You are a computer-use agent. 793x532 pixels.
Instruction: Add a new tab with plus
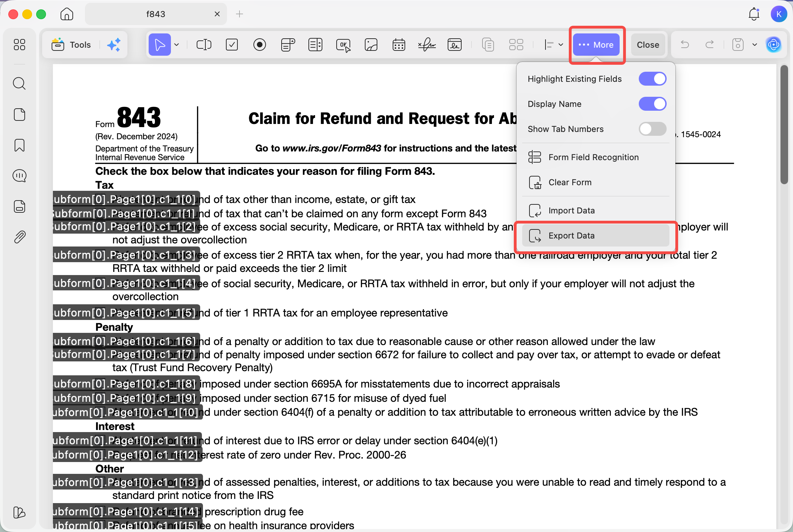pos(240,14)
